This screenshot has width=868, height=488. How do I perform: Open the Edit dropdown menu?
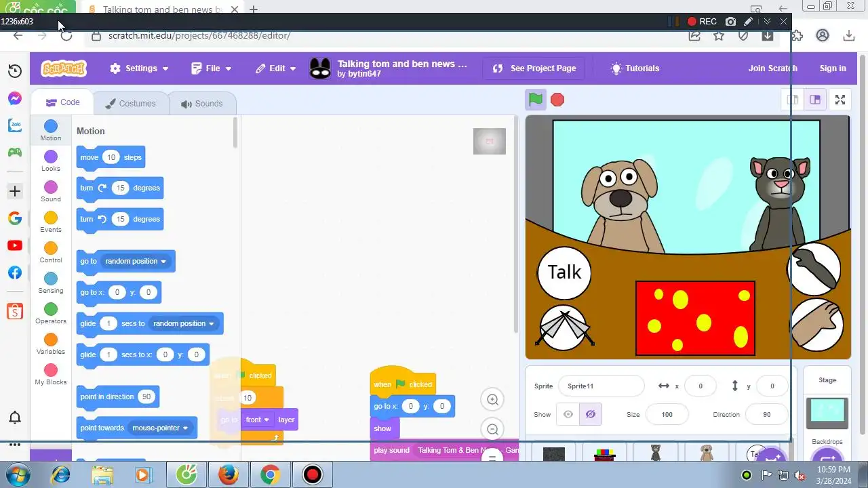pos(275,68)
